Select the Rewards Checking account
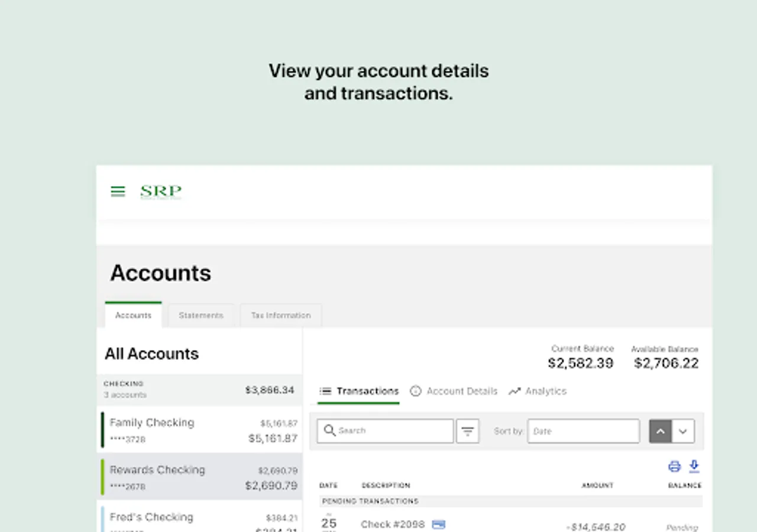The image size is (757, 532). [x=199, y=477]
